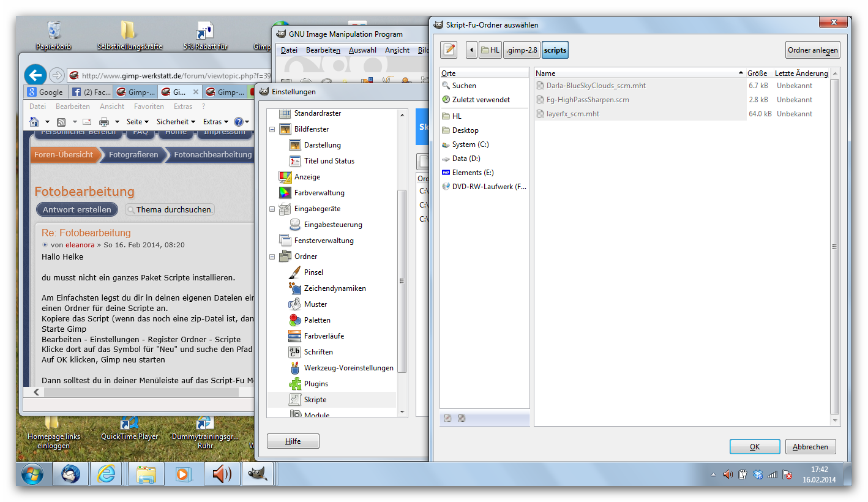Select the Zeichendynamiken folder settings

[x=334, y=288]
